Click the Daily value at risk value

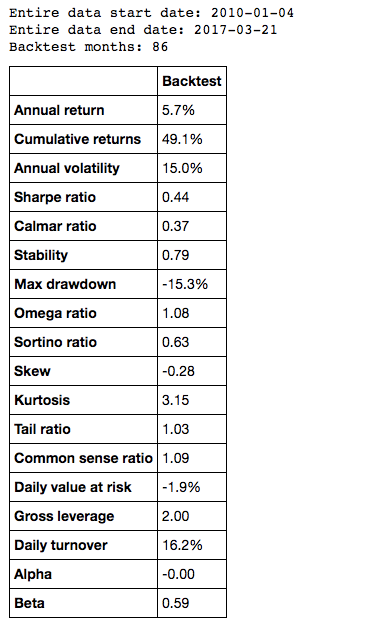[181, 487]
